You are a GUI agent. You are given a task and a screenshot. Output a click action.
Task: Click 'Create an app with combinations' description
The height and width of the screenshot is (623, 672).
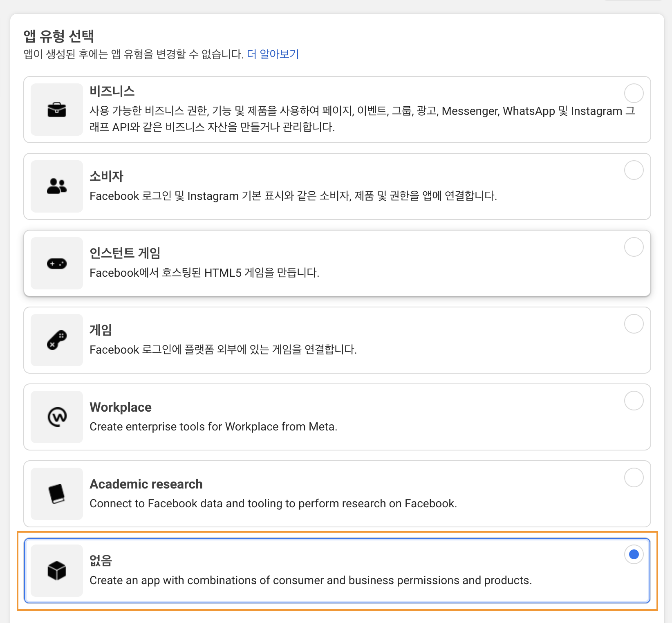pyautogui.click(x=311, y=580)
